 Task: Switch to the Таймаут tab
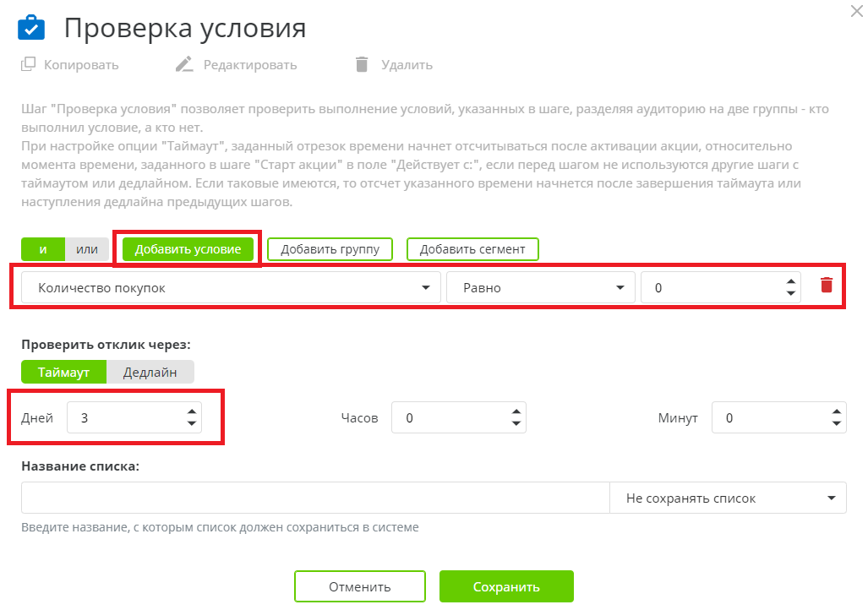[x=63, y=372]
